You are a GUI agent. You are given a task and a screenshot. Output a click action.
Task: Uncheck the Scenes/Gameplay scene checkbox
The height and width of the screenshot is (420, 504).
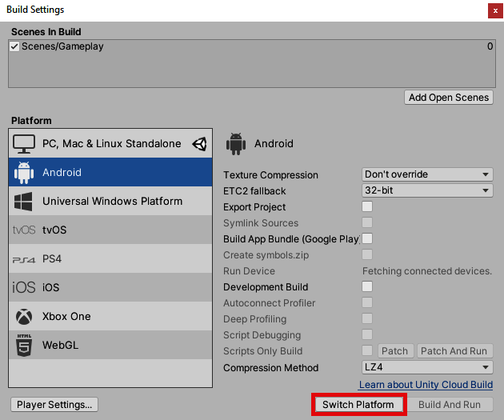coord(14,46)
